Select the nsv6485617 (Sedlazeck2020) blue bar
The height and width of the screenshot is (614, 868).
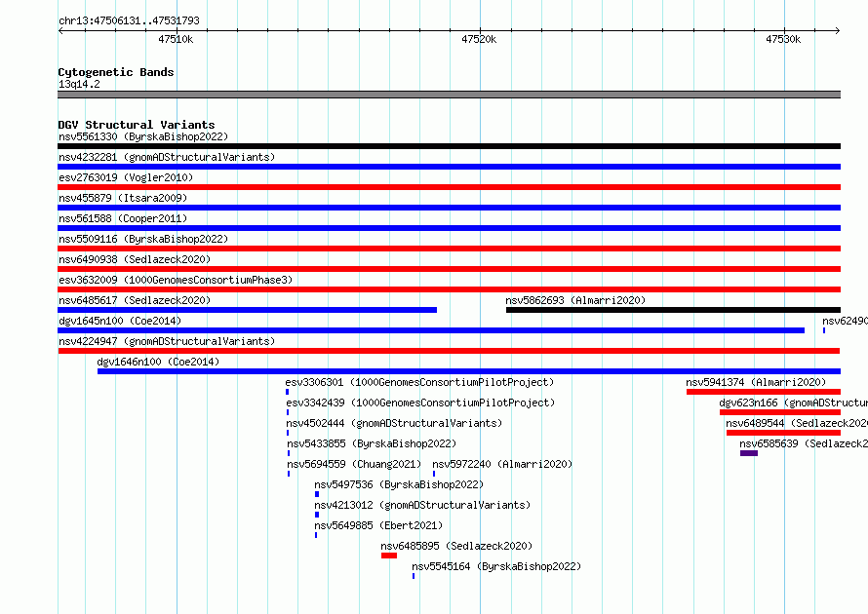247,310
